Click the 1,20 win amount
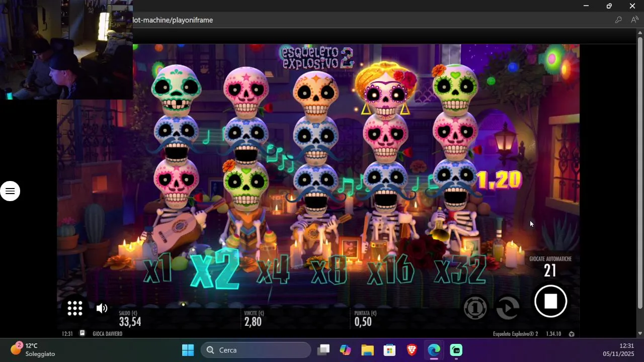The image size is (644, 362). click(x=499, y=179)
